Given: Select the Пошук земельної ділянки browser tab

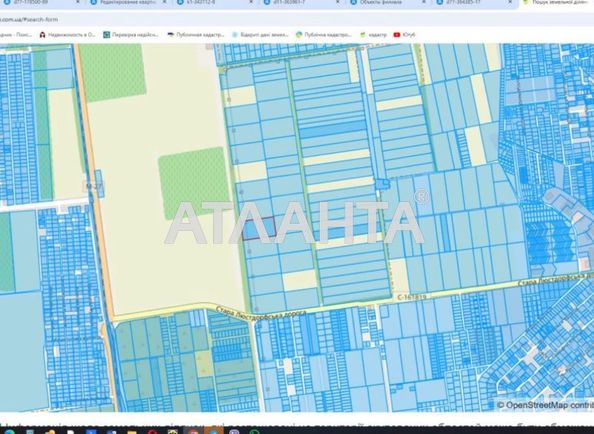Looking at the screenshot, I should tap(558, 3).
